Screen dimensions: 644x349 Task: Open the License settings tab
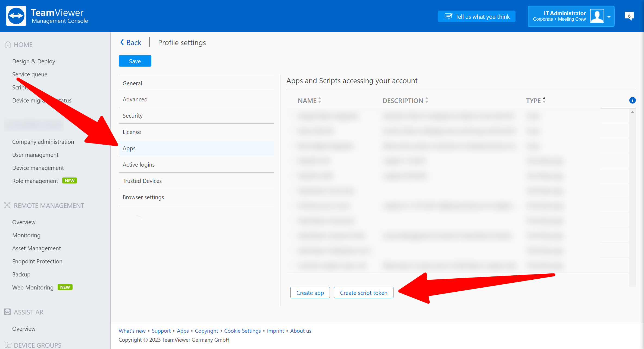coord(196,132)
